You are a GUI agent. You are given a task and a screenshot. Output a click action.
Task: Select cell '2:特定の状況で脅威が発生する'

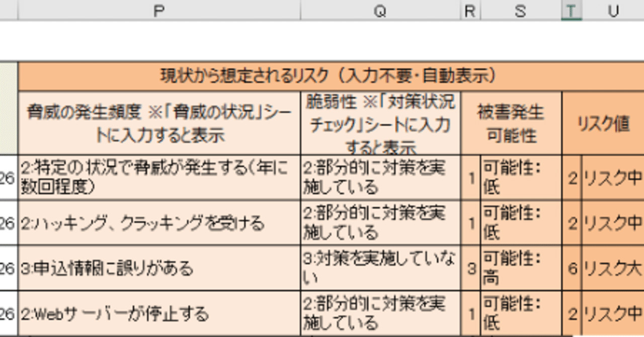159,178
